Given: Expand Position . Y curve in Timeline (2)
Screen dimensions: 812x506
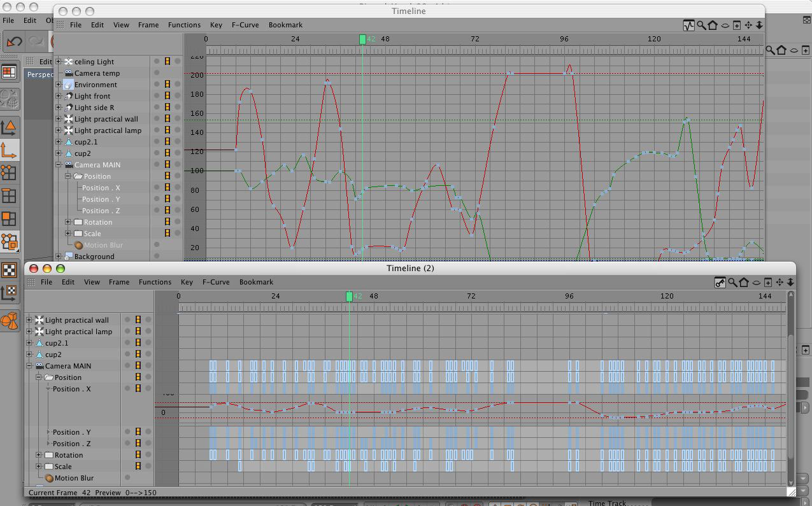Looking at the screenshot, I should pyautogui.click(x=48, y=432).
